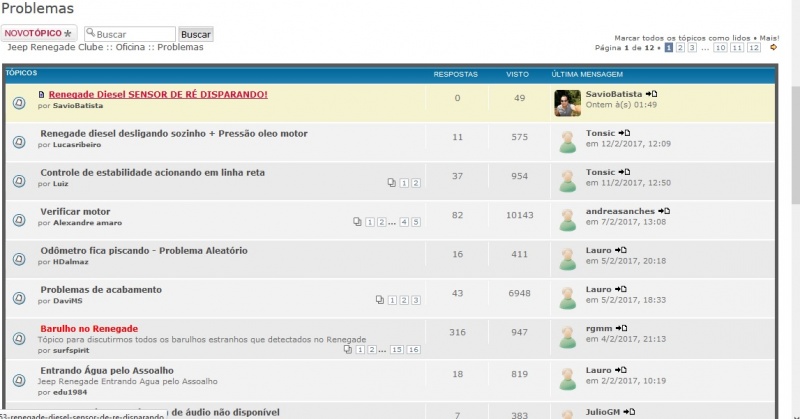Open surfspirit author profile
The height and width of the screenshot is (419, 800).
[x=71, y=351]
